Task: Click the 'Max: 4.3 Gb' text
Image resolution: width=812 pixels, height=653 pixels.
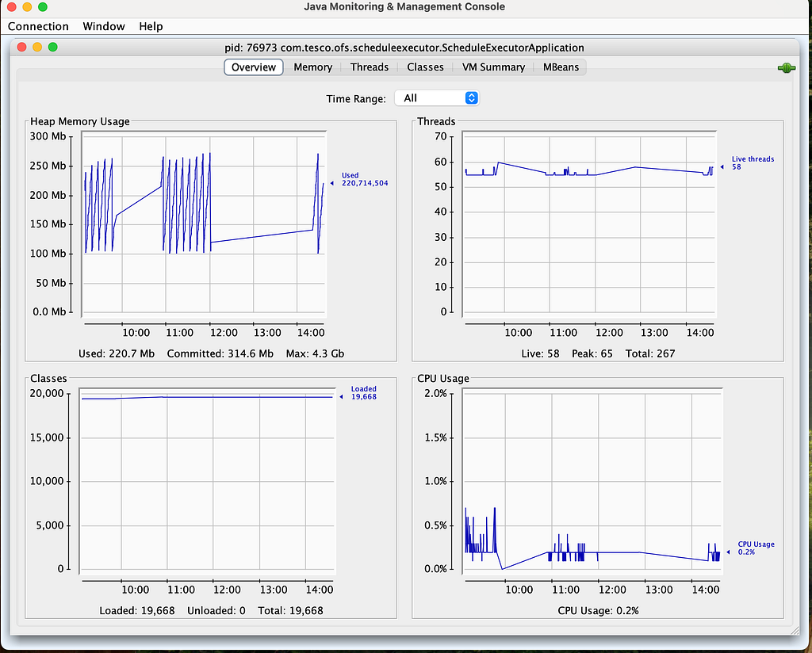Action: (315, 353)
